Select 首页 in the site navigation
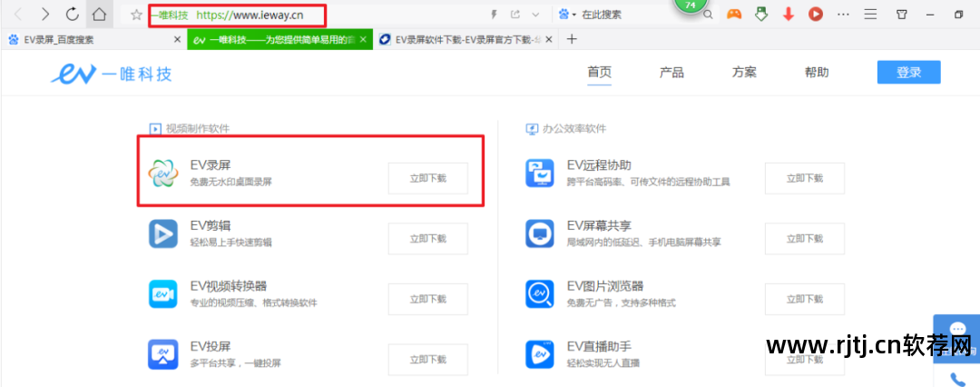 point(600,73)
